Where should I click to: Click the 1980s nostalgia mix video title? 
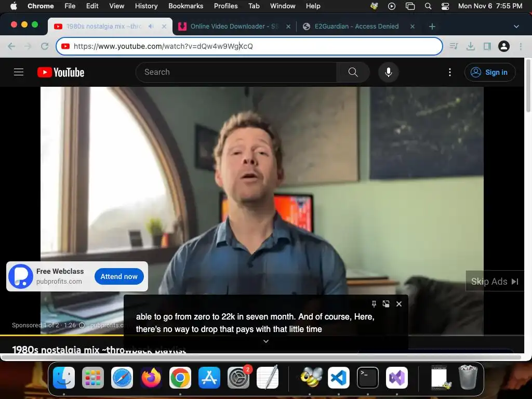(x=99, y=349)
